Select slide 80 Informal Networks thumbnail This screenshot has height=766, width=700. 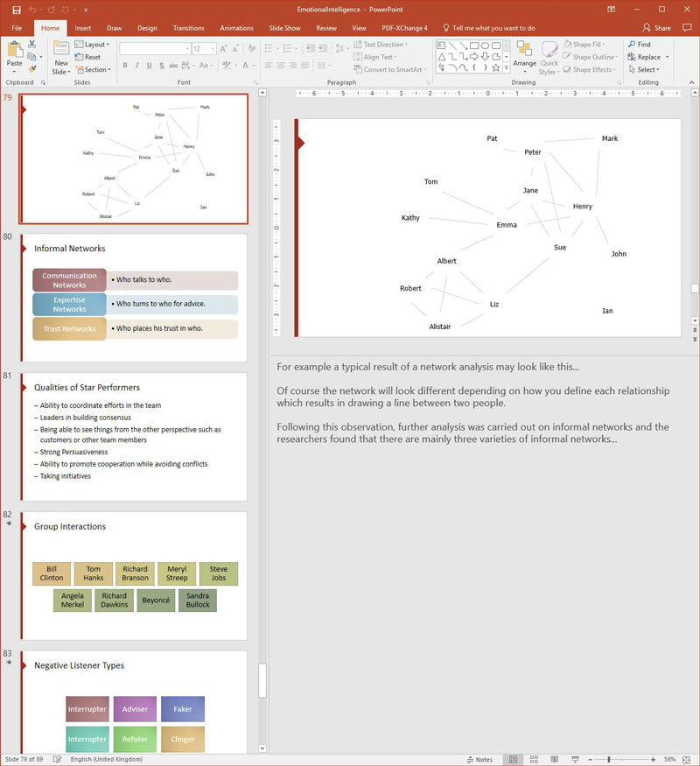tap(134, 298)
